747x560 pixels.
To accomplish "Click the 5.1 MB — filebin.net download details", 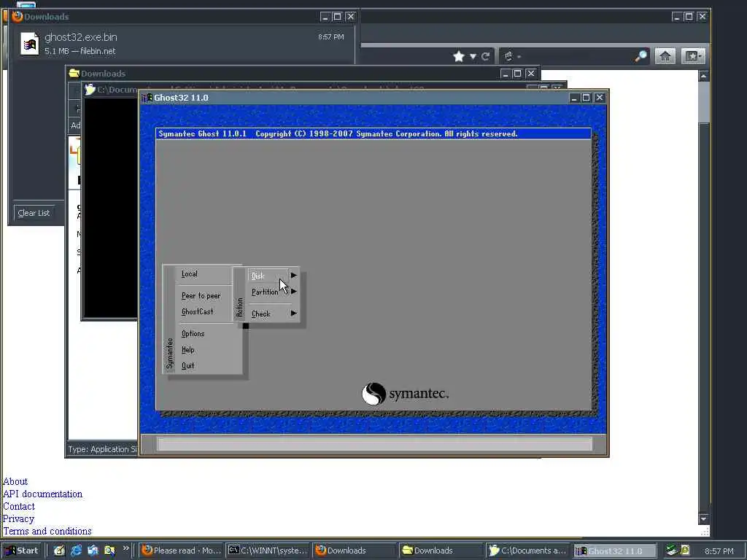I will pos(80,51).
